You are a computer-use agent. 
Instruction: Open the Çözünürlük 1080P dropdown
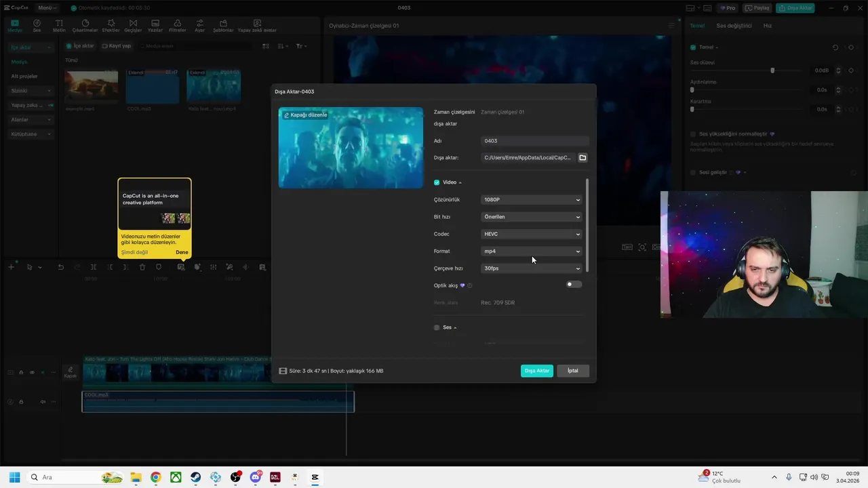coord(532,200)
